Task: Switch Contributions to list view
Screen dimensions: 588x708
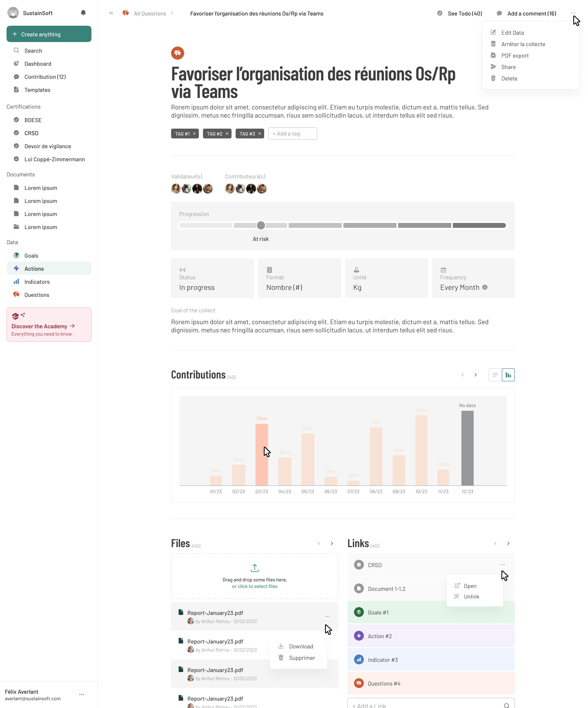Action: [x=495, y=375]
